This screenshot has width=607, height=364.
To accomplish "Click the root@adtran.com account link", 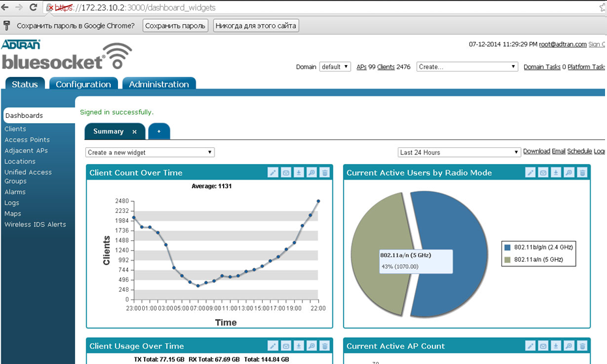I will pyautogui.click(x=563, y=44).
